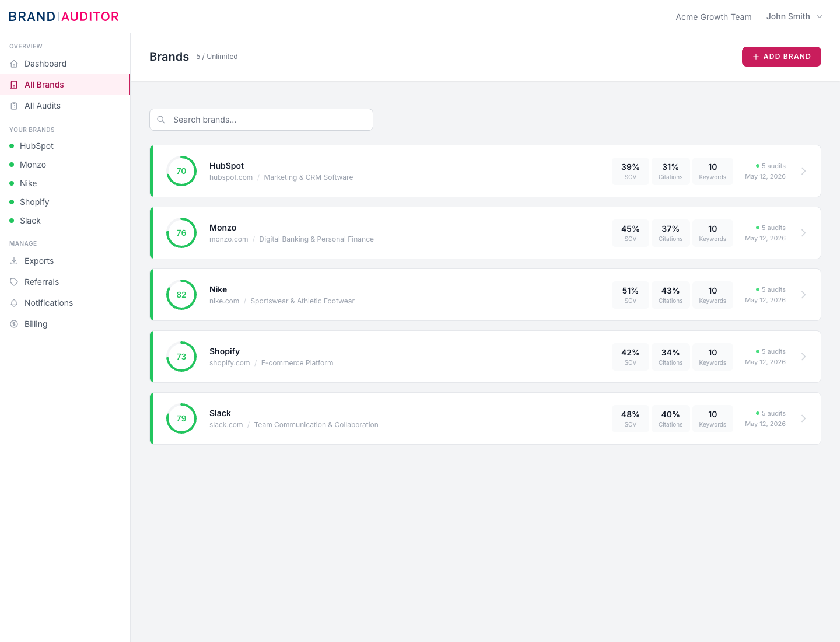Screen dimensions: 840x642
Task: Go to All Audits sidebar item
Action: (x=65, y=106)
